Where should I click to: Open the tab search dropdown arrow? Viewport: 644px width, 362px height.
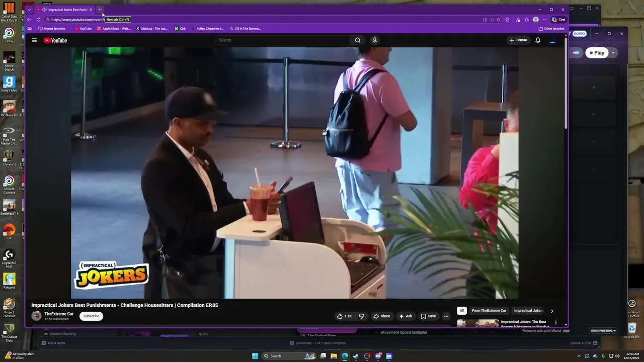(x=30, y=10)
